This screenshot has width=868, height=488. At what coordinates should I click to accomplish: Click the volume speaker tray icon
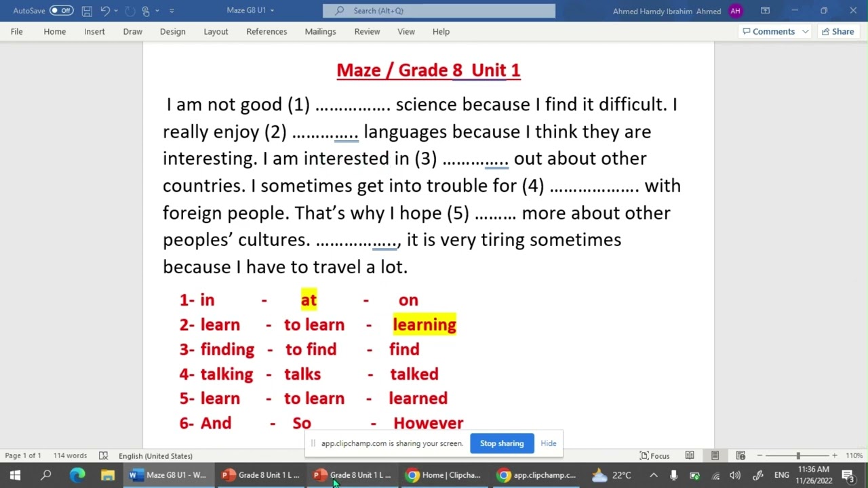(x=736, y=475)
